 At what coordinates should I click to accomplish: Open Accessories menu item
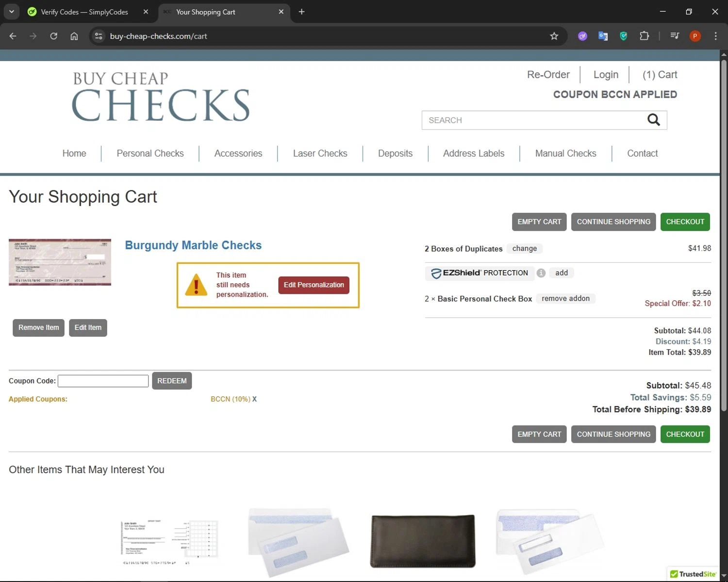[238, 153]
